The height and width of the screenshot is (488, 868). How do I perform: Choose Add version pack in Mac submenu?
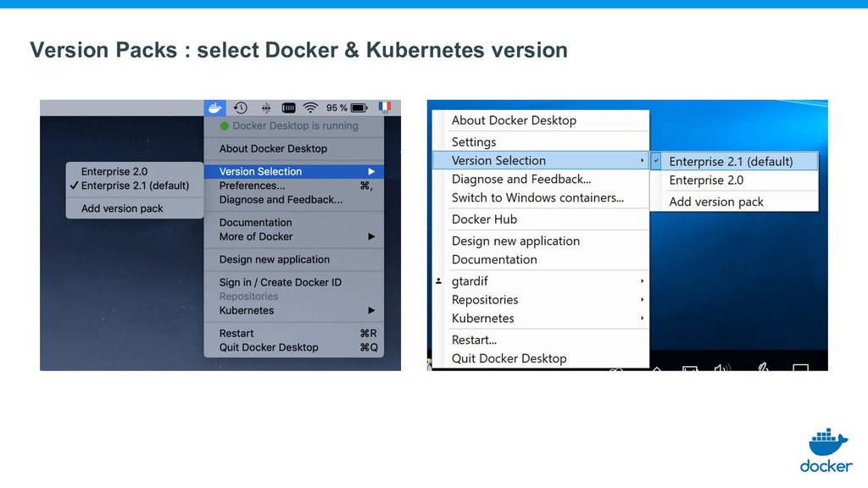coord(135,208)
